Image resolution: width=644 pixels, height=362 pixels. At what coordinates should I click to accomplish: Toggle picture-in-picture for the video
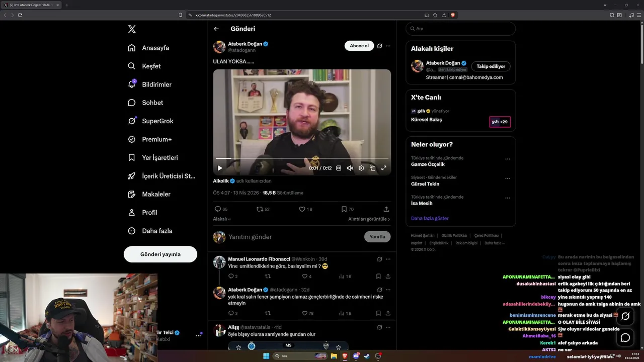pos(373,168)
